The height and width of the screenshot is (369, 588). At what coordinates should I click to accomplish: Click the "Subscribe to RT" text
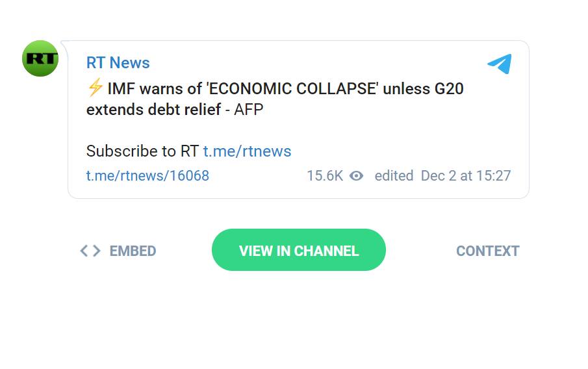click(142, 151)
